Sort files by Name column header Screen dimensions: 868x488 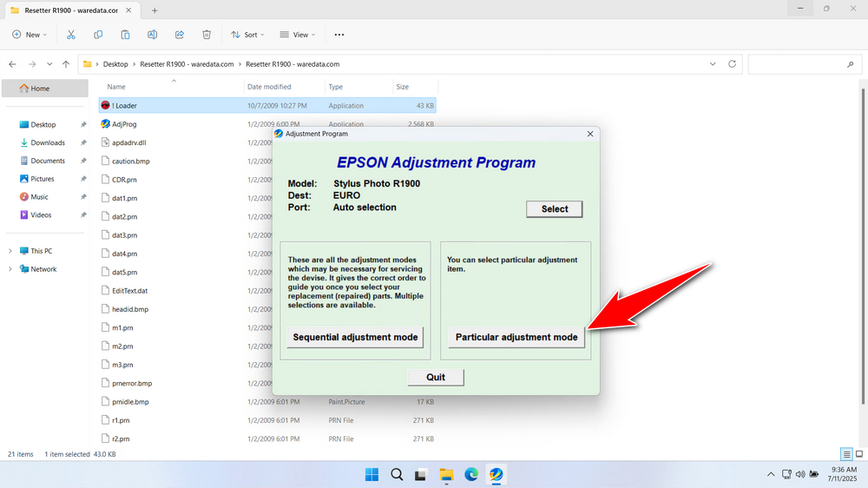coord(172,87)
